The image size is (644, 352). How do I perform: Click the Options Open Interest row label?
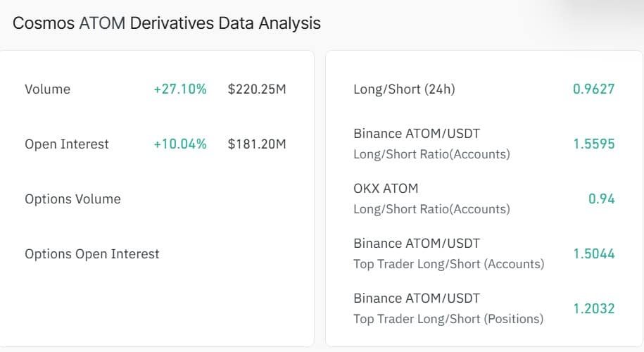click(92, 254)
